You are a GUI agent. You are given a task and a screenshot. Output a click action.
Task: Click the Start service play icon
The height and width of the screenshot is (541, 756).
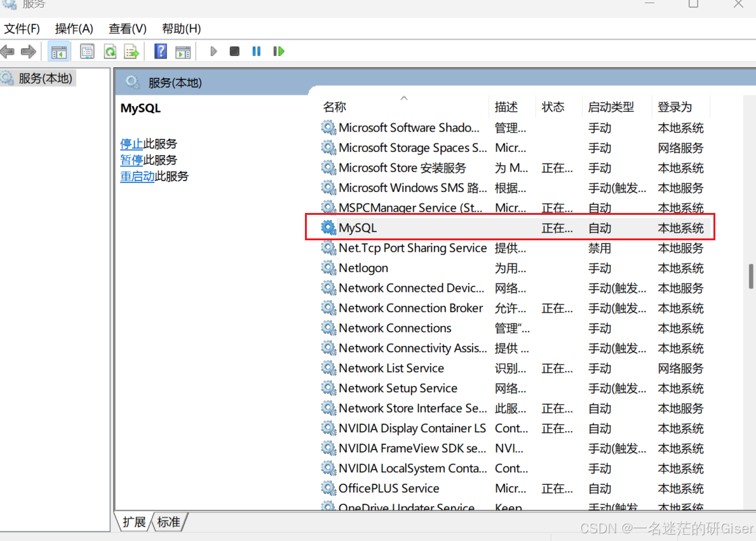(x=213, y=51)
